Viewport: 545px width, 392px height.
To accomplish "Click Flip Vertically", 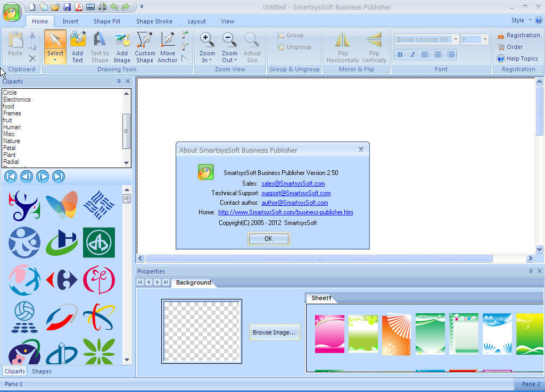I will (x=374, y=46).
